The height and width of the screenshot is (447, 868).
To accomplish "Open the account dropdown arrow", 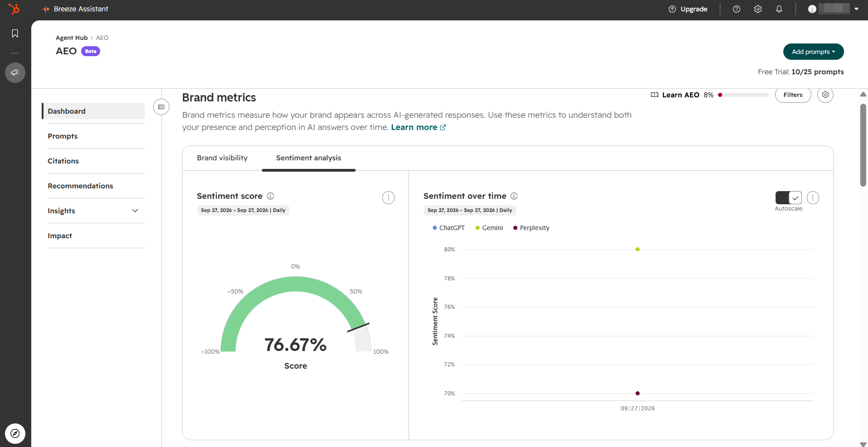I will click(x=856, y=9).
